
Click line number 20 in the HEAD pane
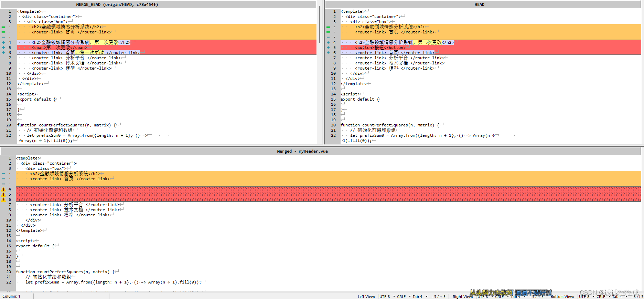pos(333,125)
